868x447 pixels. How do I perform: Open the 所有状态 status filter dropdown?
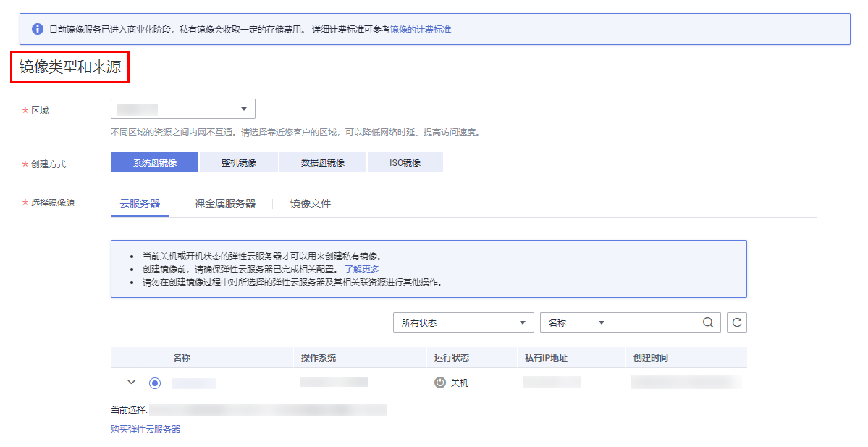(463, 323)
